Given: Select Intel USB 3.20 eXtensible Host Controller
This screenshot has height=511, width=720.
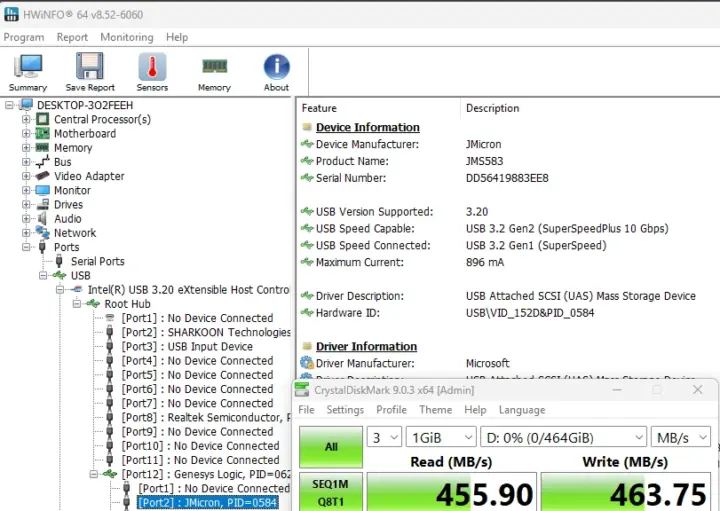Looking at the screenshot, I should [x=188, y=290].
